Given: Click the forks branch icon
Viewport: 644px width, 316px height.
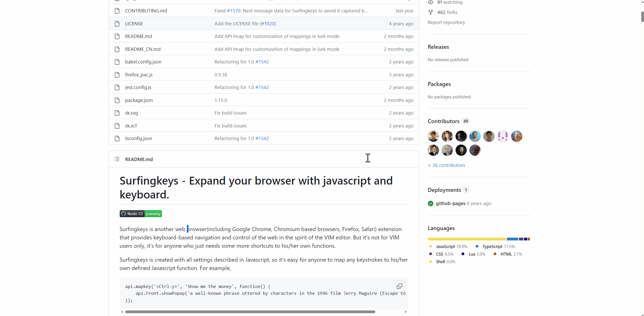Looking at the screenshot, I should (x=430, y=12).
